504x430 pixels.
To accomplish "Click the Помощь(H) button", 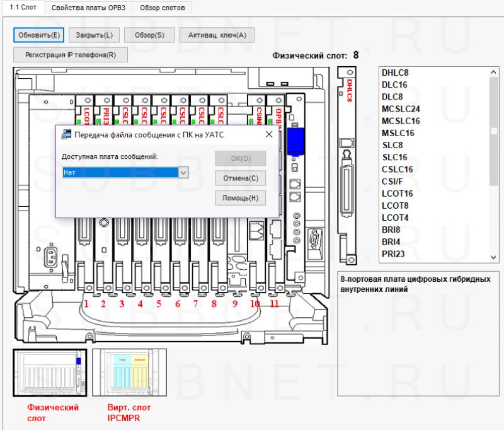I will [240, 198].
